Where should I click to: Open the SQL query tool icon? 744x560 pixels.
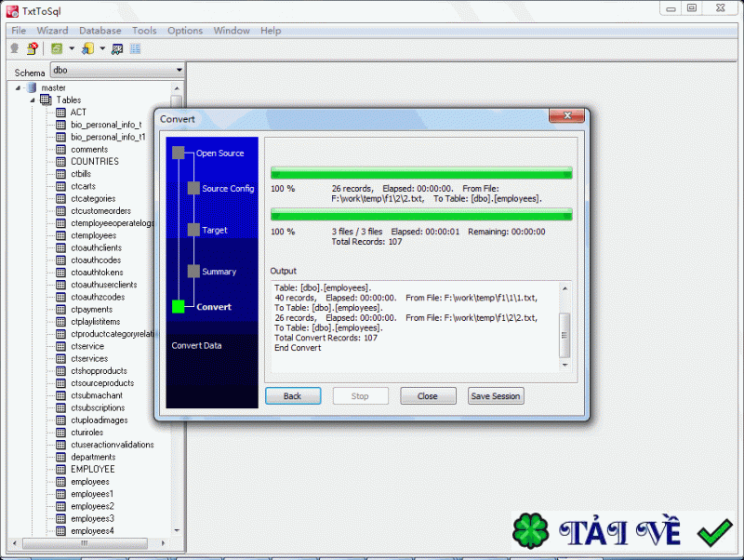(x=118, y=47)
